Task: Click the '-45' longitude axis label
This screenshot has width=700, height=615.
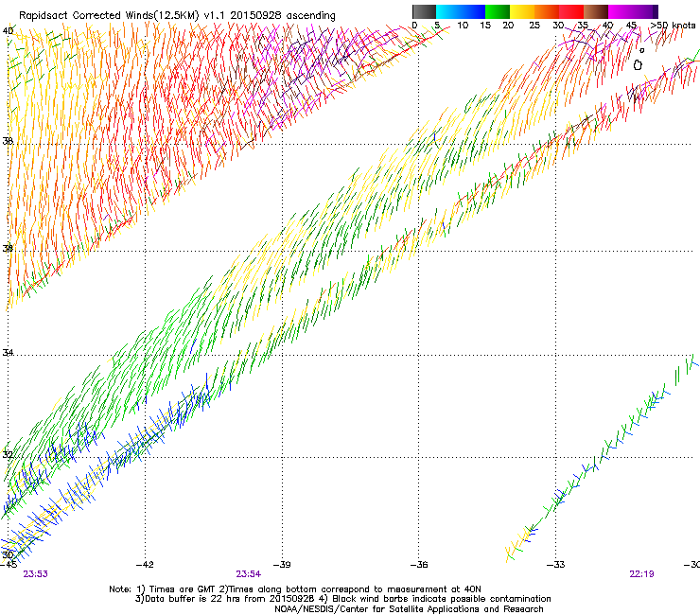Action: (x=9, y=564)
